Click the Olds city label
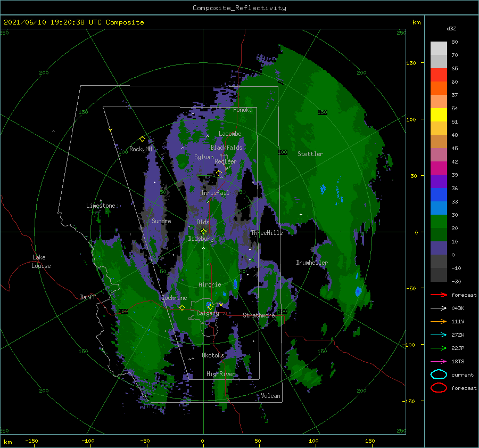This screenshot has width=479, height=448. click(203, 222)
